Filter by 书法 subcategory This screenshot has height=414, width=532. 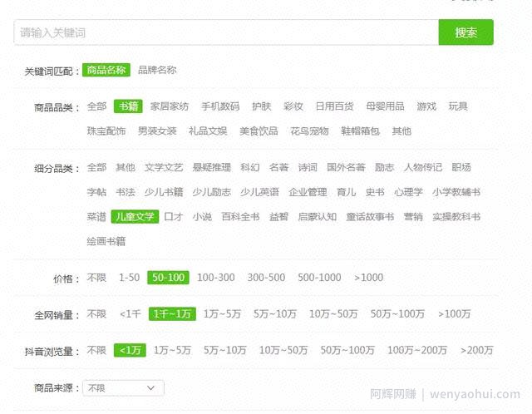pos(126,192)
